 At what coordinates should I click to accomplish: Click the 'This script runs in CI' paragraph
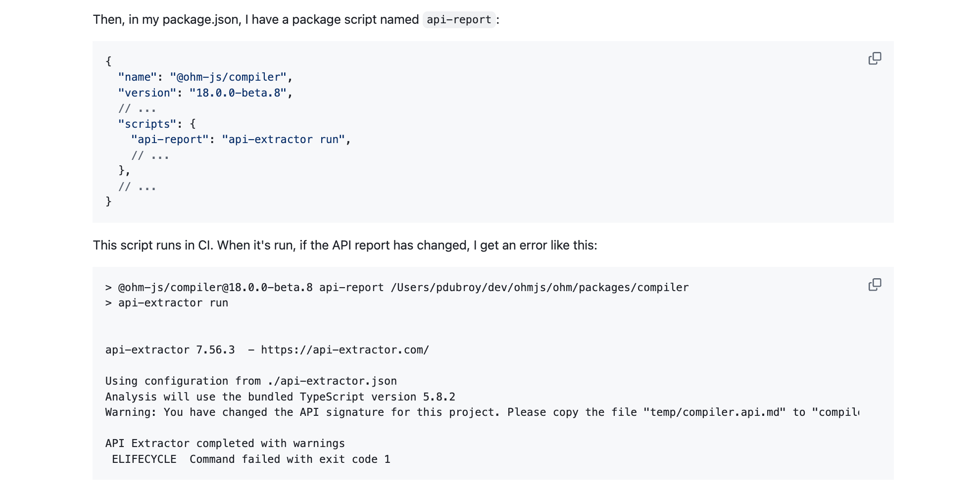tap(344, 246)
